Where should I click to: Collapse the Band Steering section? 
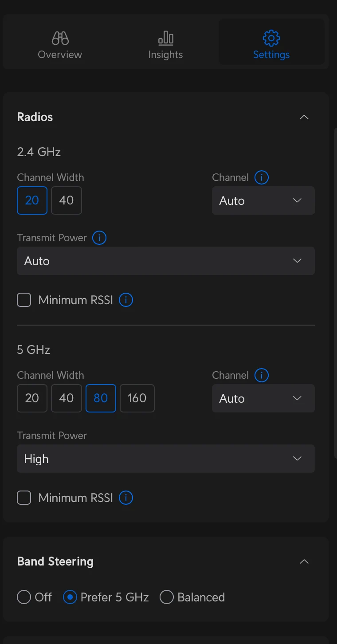click(x=304, y=561)
